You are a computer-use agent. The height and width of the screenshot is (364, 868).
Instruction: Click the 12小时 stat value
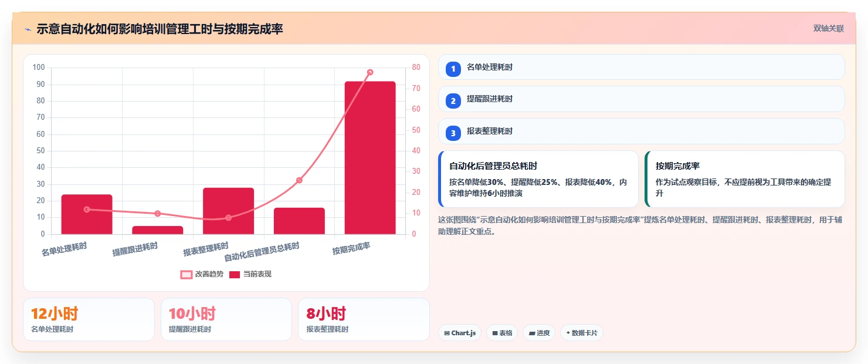click(55, 314)
